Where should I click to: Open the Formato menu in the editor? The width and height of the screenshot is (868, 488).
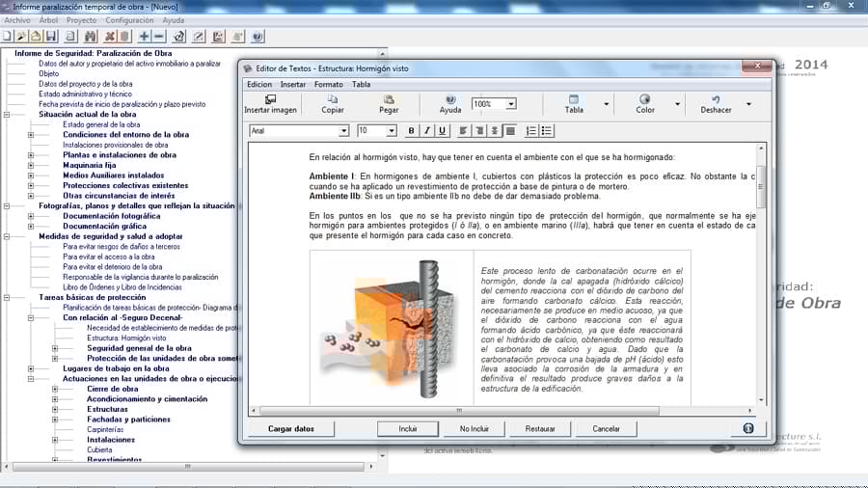point(328,85)
